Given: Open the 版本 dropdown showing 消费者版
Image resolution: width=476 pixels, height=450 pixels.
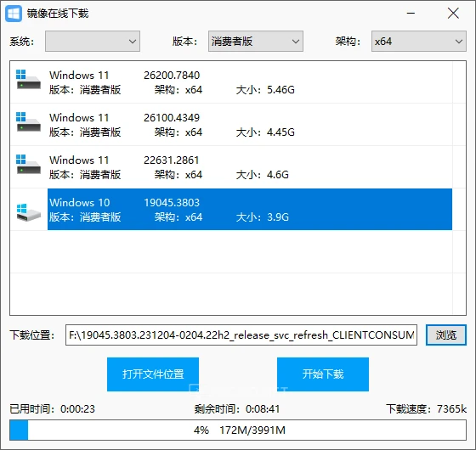Looking at the screenshot, I should click(256, 42).
